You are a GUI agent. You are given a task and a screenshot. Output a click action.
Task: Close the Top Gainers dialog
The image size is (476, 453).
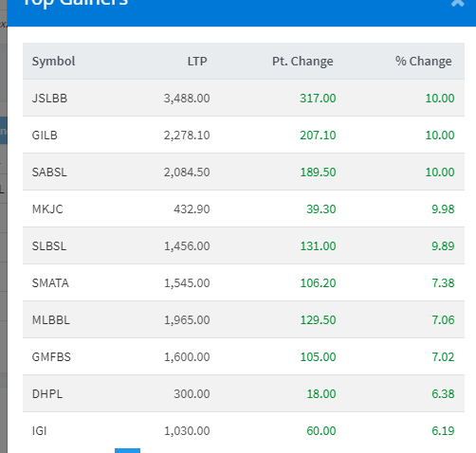[457, 3]
